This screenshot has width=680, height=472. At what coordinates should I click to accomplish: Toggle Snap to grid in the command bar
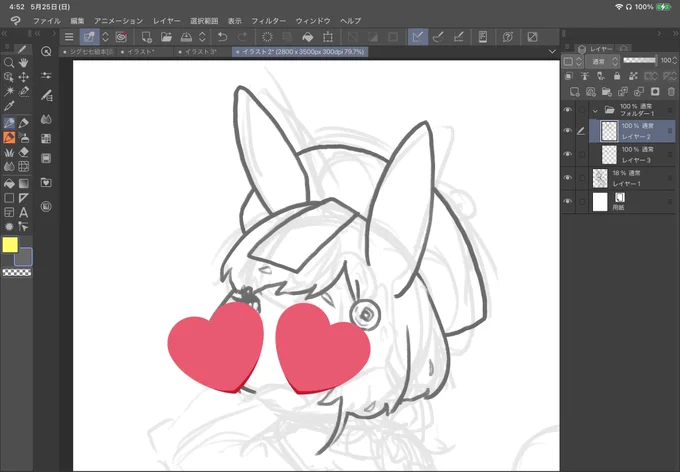click(x=458, y=37)
